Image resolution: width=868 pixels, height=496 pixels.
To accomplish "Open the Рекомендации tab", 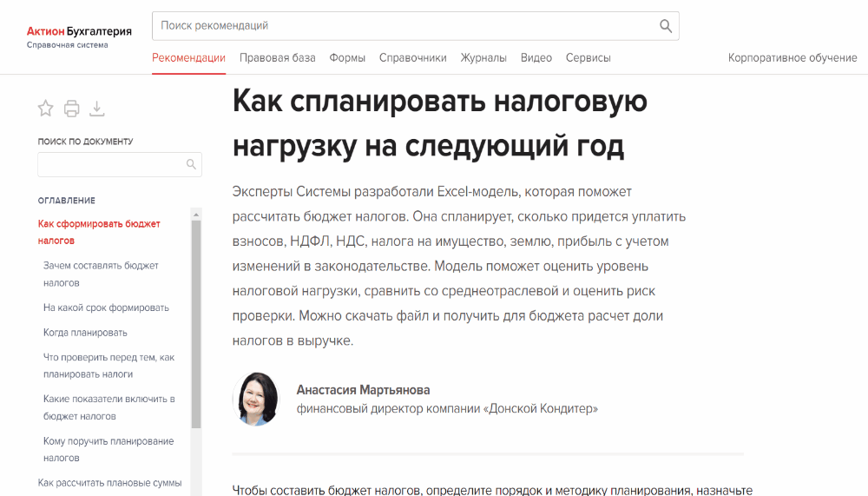I will (x=188, y=57).
